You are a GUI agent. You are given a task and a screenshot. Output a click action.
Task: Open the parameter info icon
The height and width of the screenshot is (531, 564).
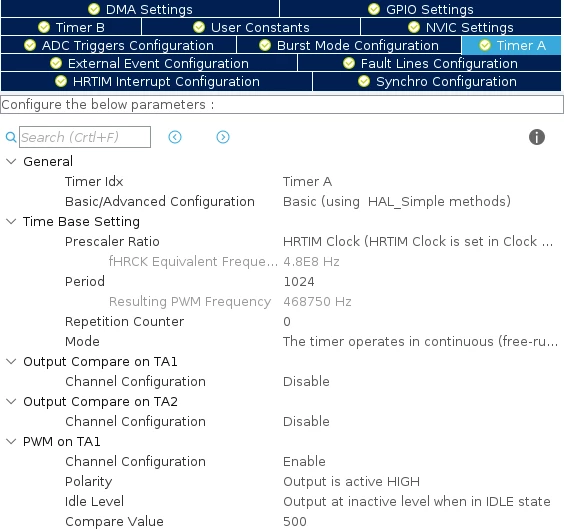537,137
